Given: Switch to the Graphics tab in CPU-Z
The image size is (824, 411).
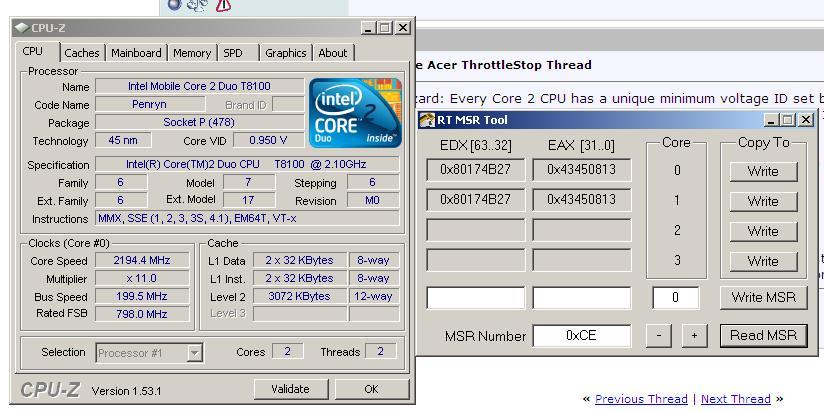Looking at the screenshot, I should [x=285, y=53].
